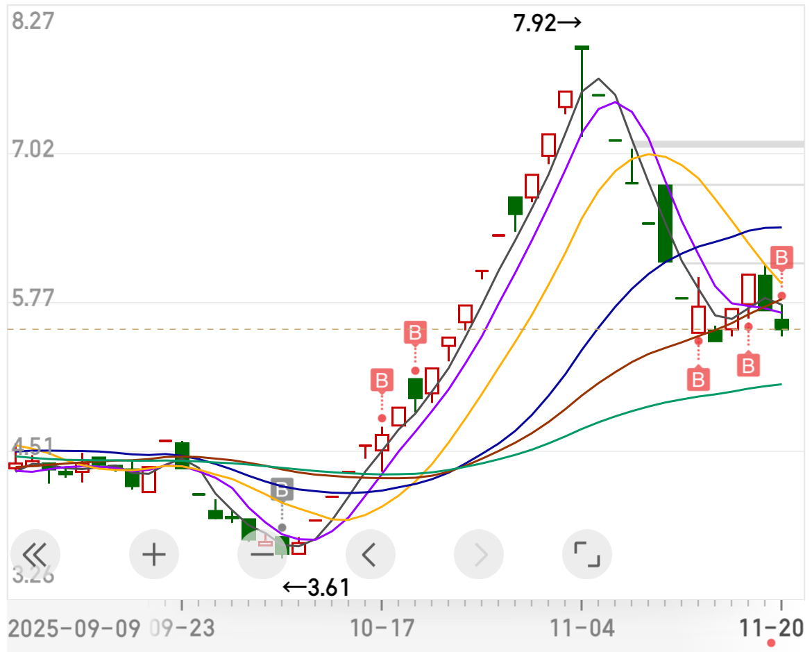Viewport: 812px width, 652px height.
Task: Tap the red B marker above 11-20 candle
Action: click(781, 257)
